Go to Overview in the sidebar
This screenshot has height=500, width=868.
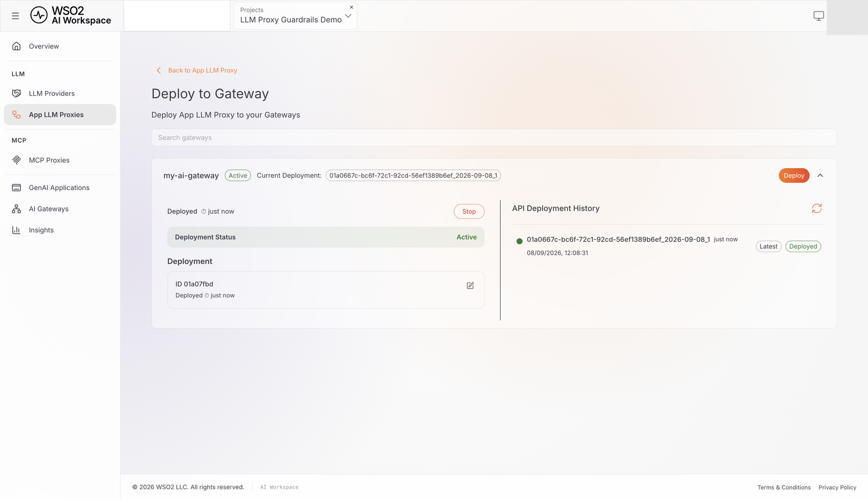[60, 46]
